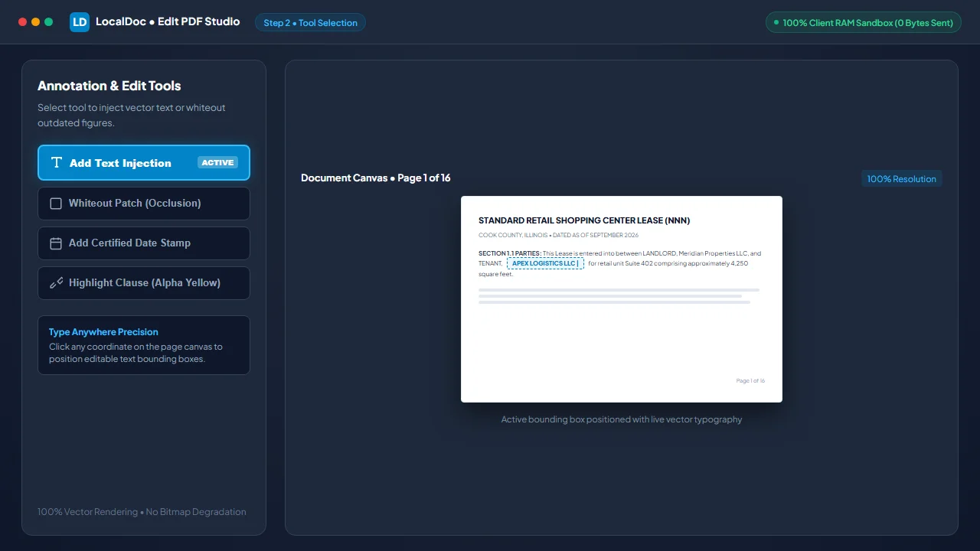
Task: Click the APEX LOGISTICS LLC text box
Action: point(545,263)
